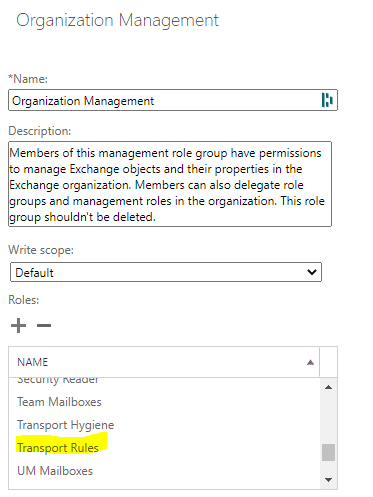Select the highlighted Transport Rules role
The image size is (373, 497).
[58, 448]
